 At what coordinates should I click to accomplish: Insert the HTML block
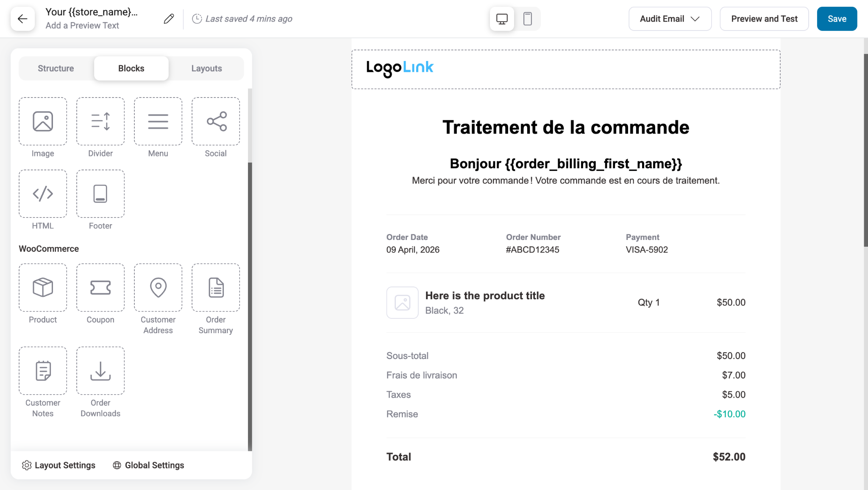(x=42, y=194)
